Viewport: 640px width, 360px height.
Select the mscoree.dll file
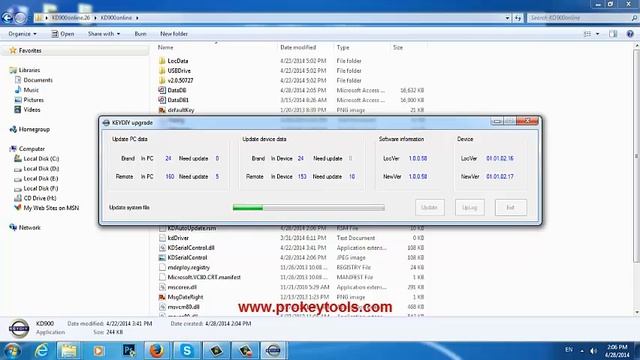tap(182, 287)
